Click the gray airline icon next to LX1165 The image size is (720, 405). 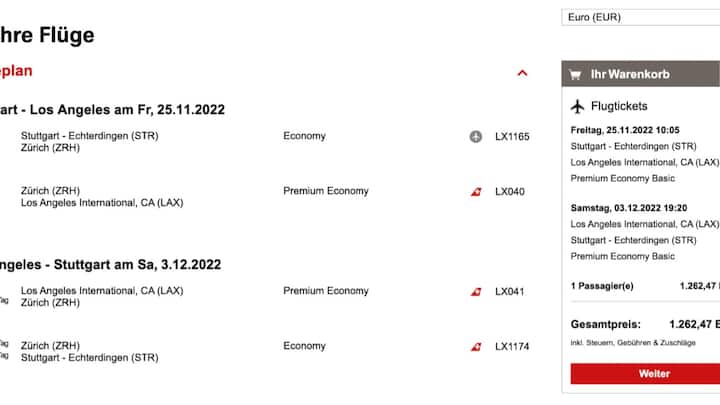tap(476, 136)
